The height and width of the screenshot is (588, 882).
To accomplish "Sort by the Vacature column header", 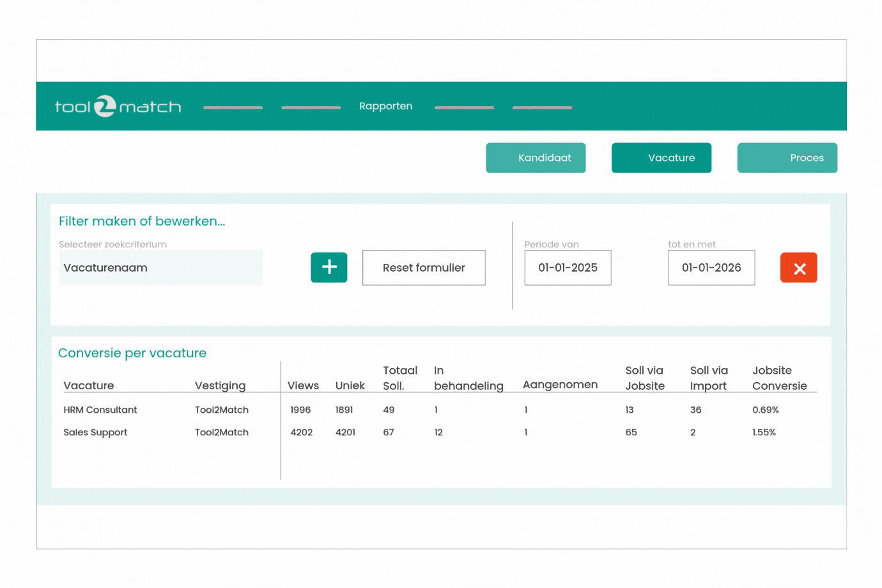I will tap(89, 385).
